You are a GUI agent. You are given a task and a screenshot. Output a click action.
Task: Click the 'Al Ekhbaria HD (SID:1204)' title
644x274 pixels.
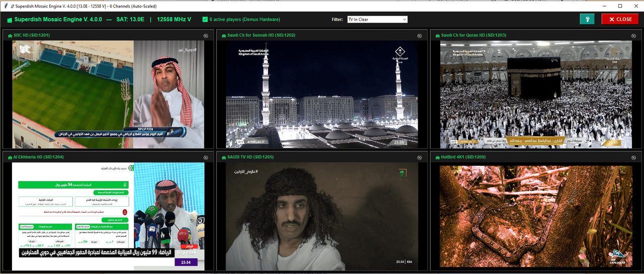(x=38, y=157)
